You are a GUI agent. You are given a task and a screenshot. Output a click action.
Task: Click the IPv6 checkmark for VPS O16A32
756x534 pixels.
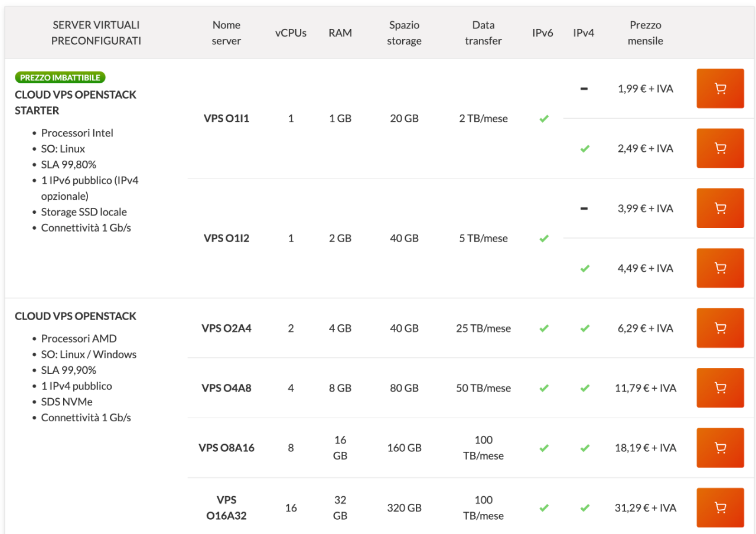544,508
